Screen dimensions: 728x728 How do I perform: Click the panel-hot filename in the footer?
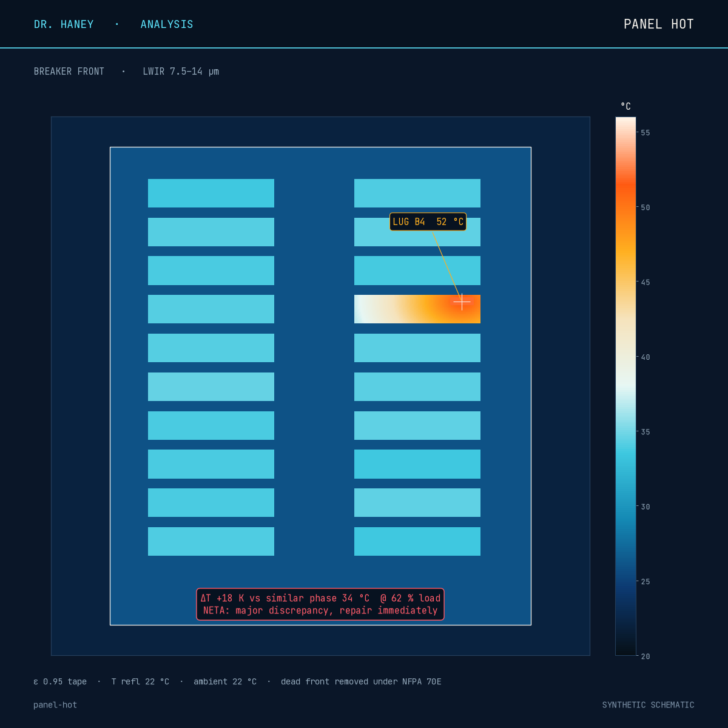pos(55,705)
